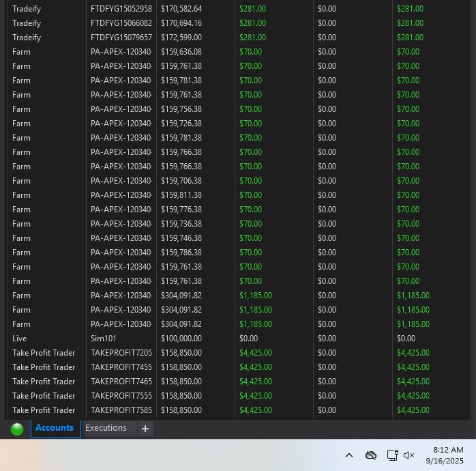Select account TAKEPROFIT7205
476x471 pixels.
[121, 353]
